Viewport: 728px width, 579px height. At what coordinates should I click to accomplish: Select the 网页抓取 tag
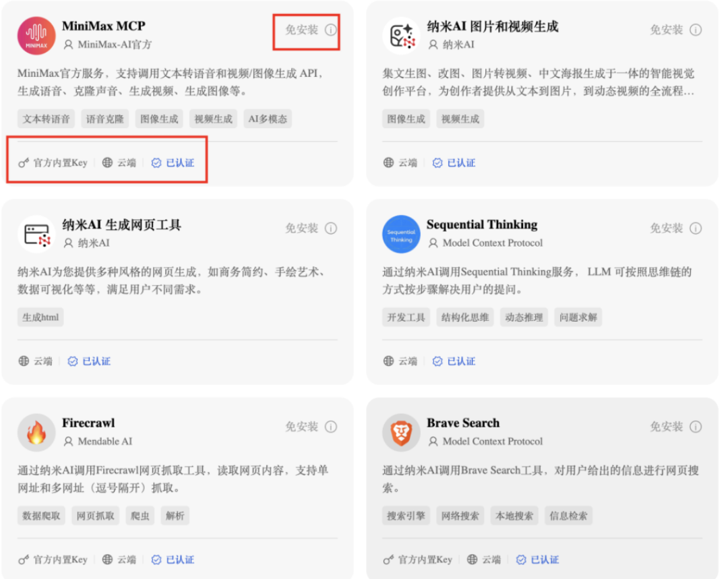pyautogui.click(x=96, y=516)
